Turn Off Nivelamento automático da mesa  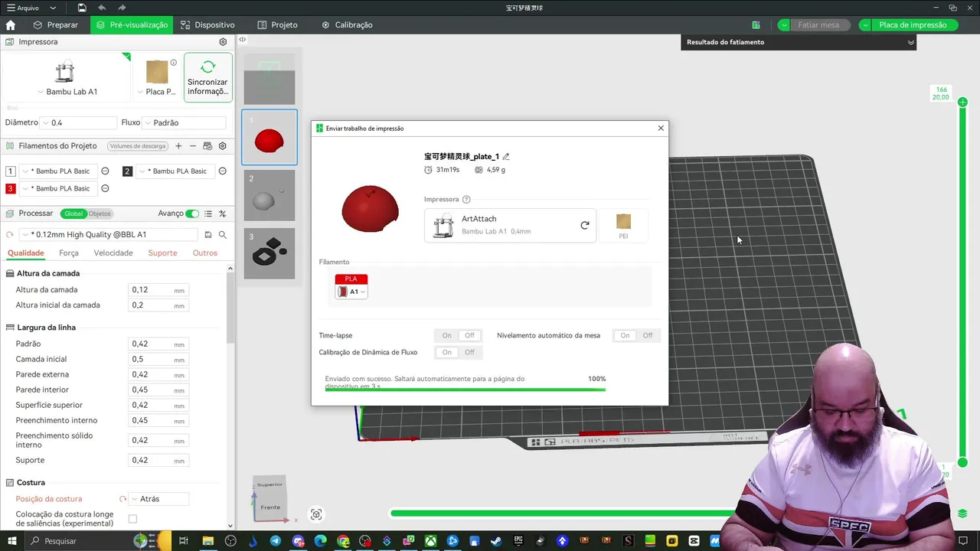(648, 335)
